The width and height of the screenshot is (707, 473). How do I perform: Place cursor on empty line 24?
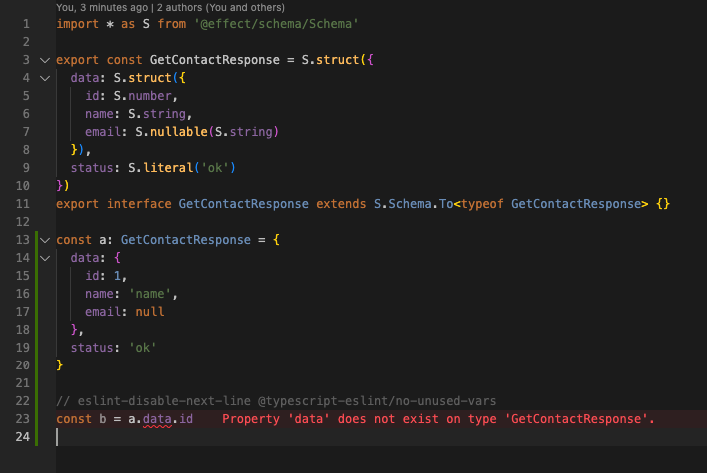[x=379, y=437]
